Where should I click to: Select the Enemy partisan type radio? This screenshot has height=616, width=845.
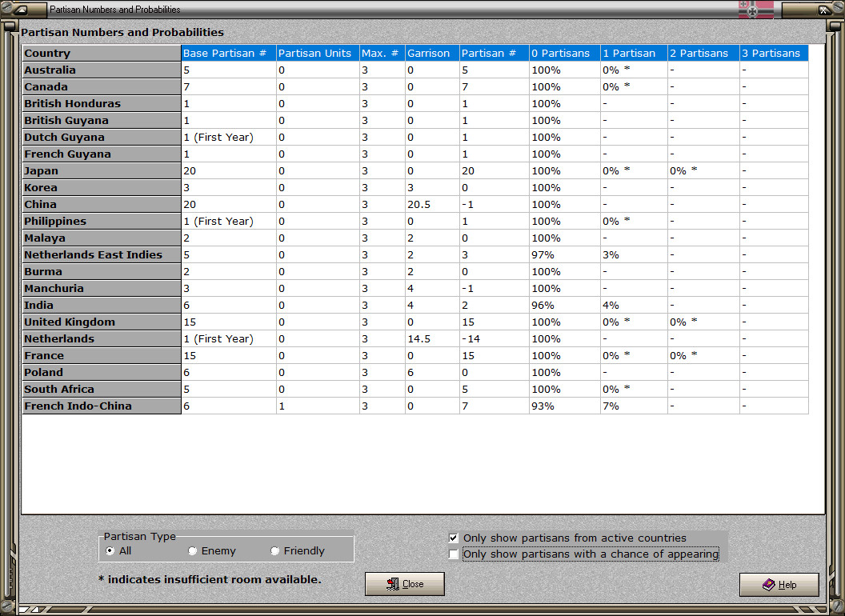[x=192, y=550]
